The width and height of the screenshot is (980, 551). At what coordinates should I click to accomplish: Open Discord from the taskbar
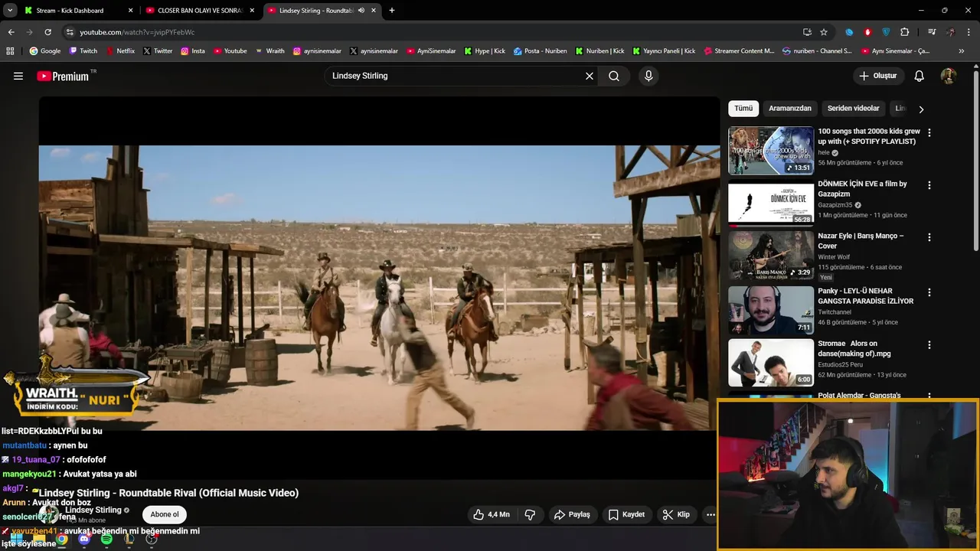(x=84, y=540)
